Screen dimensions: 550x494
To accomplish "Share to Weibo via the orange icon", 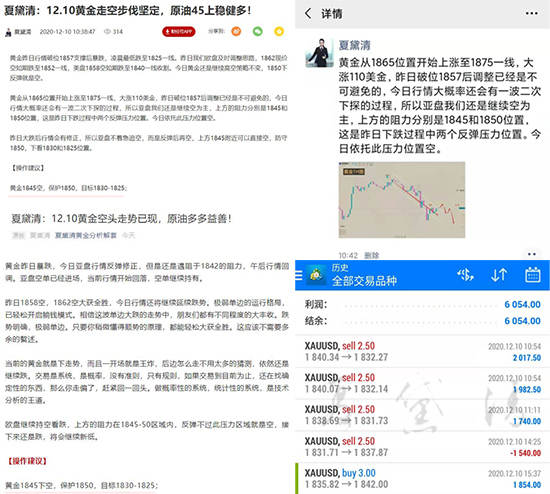I will pyautogui.click(x=236, y=32).
